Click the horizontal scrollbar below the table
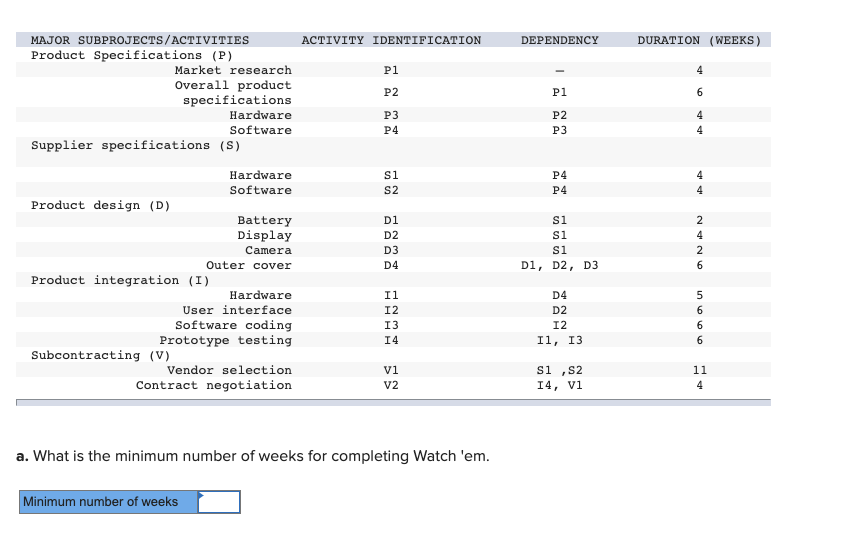Viewport: 853px width, 541px height. (393, 403)
